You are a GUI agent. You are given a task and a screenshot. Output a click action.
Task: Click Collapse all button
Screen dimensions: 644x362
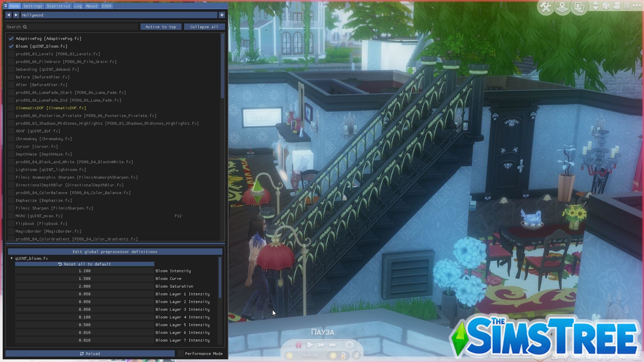pyautogui.click(x=204, y=27)
